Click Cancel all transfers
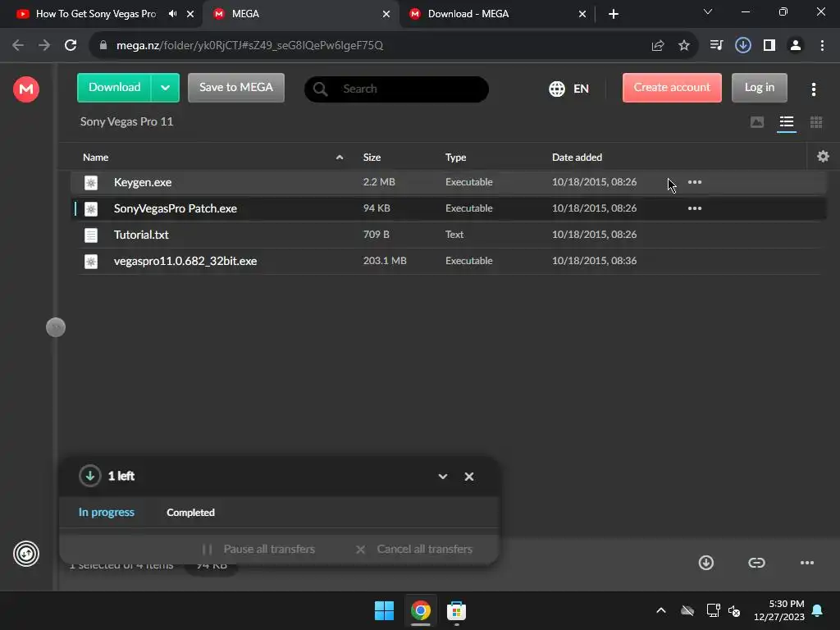This screenshot has height=630, width=840. 413,549
